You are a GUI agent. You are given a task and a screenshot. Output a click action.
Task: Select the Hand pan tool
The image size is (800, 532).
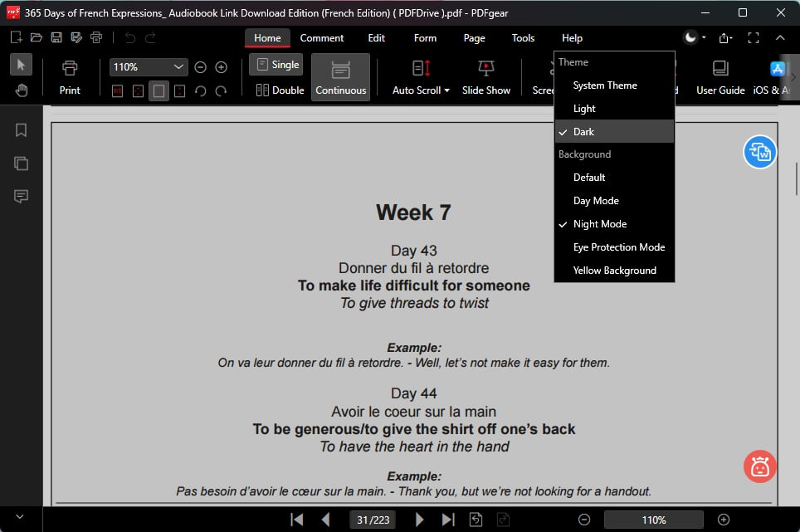click(22, 90)
